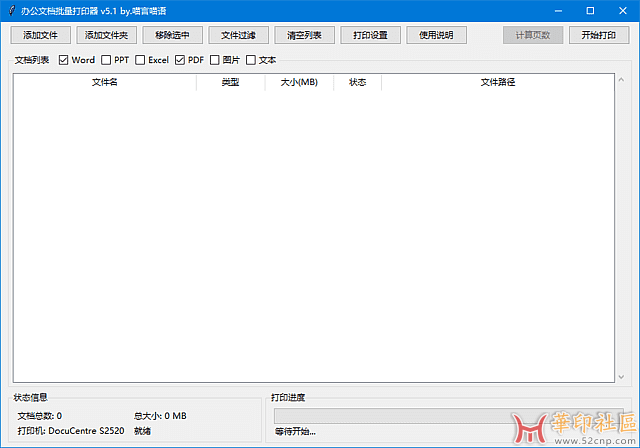Open 打印设置 print settings
This screenshot has width=640, height=448.
point(371,35)
